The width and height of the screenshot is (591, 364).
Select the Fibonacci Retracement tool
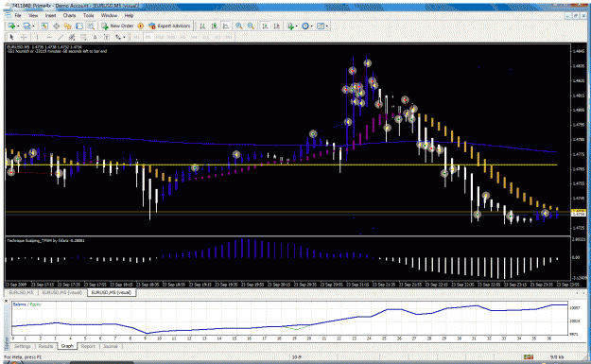(83, 37)
